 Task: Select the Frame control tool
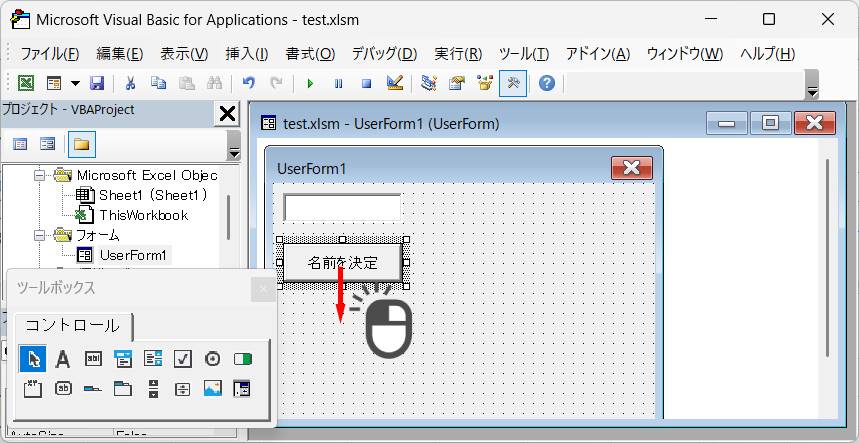pyautogui.click(x=33, y=389)
